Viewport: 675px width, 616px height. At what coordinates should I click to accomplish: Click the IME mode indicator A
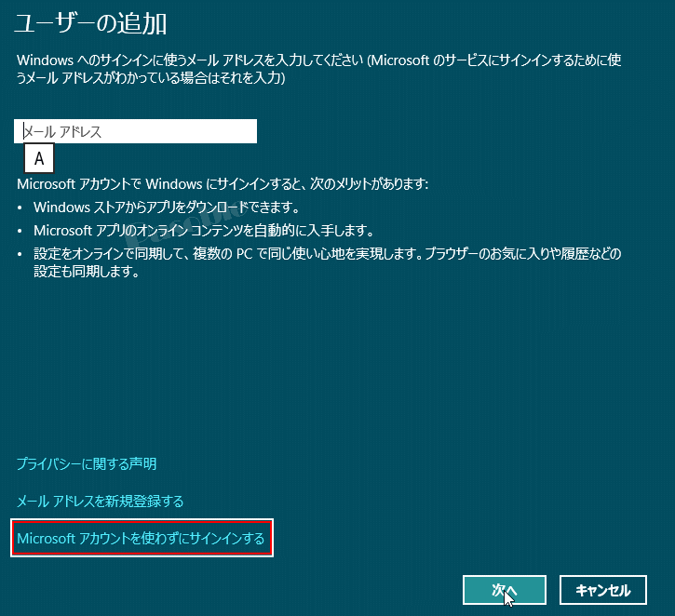tap(39, 159)
